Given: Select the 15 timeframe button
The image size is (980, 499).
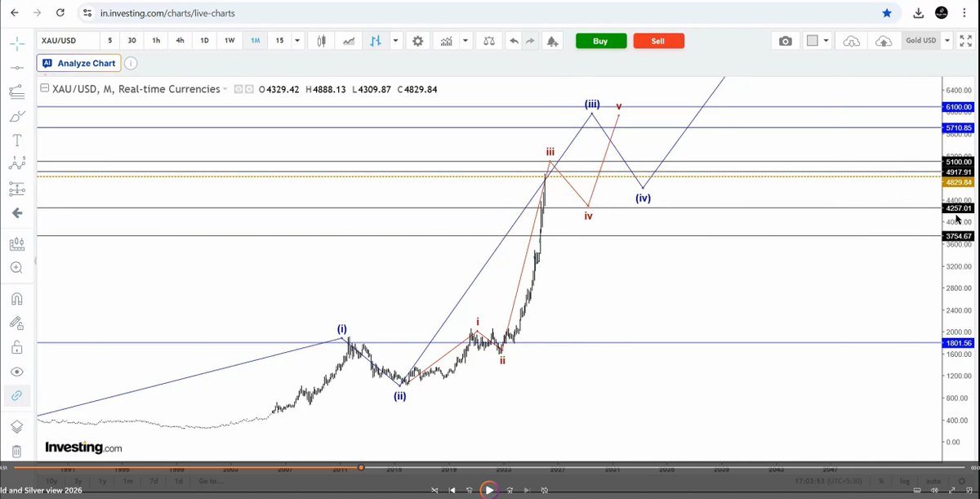Looking at the screenshot, I should (x=279, y=41).
